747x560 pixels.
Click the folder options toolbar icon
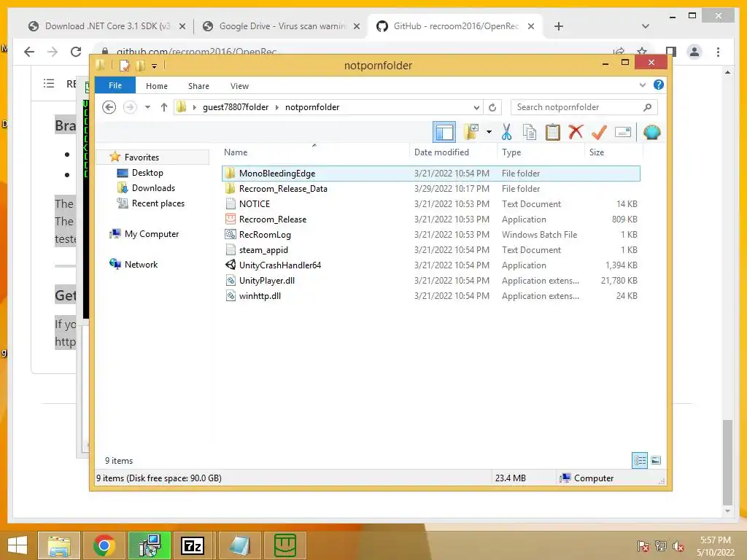pyautogui.click(x=471, y=132)
